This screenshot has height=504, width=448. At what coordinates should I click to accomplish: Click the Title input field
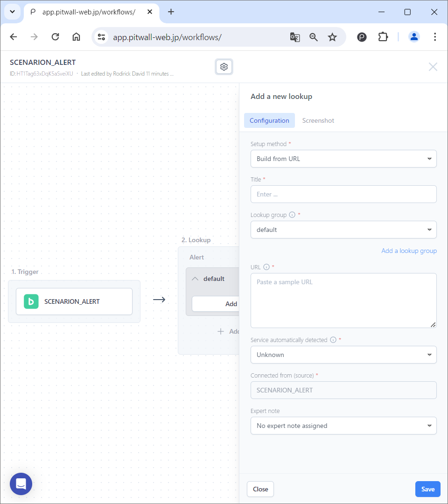coord(343,194)
